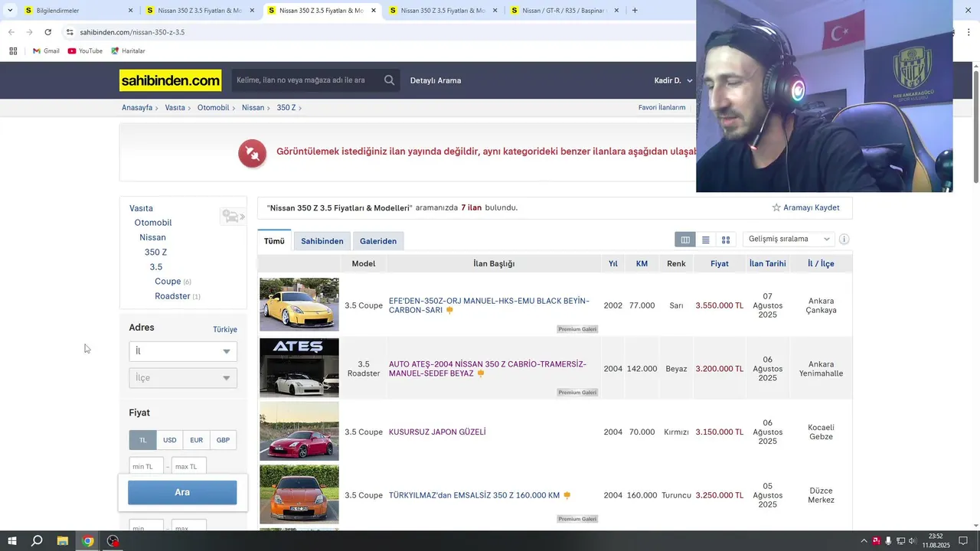Click the browser address bar URL
Screen dimensions: 980x551
(x=132, y=32)
